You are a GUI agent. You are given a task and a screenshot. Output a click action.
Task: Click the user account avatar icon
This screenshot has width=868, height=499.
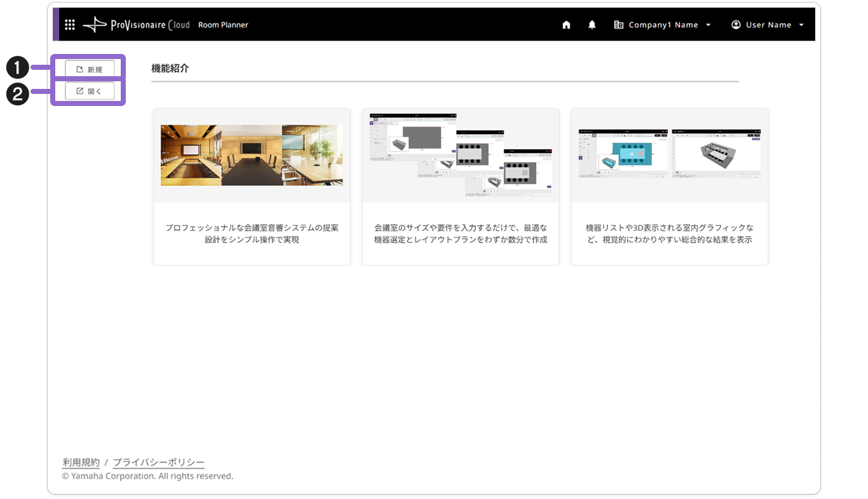pyautogui.click(x=736, y=25)
